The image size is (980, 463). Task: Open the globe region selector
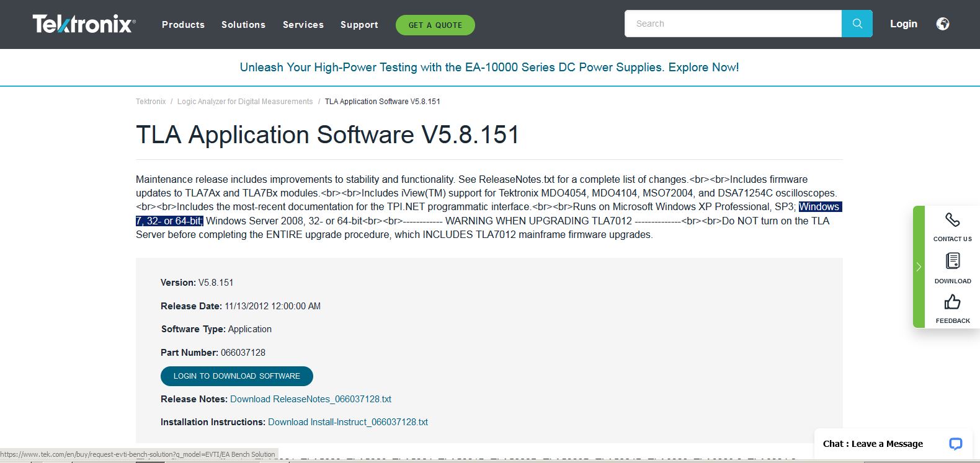pos(942,24)
